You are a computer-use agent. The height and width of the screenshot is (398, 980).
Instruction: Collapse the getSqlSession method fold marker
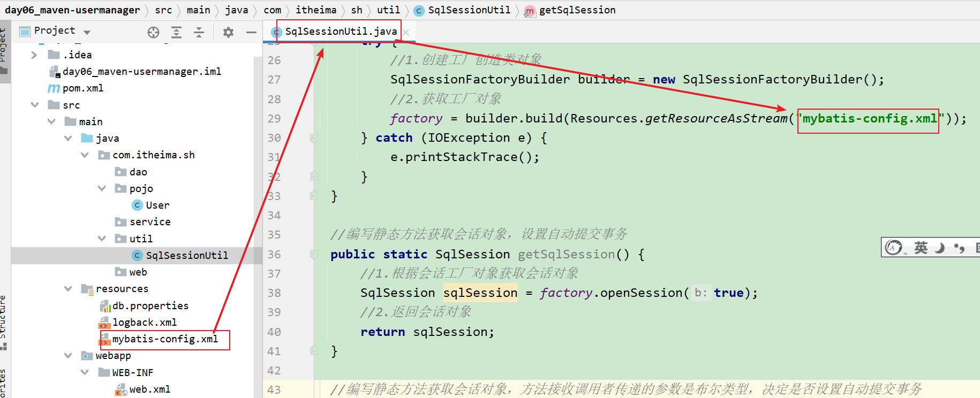click(x=314, y=255)
